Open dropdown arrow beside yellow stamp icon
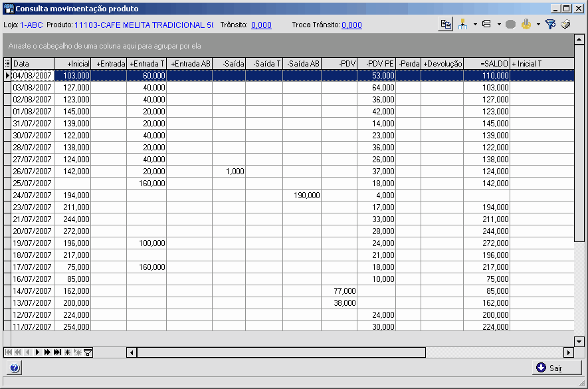This screenshot has width=588, height=389. pos(538,25)
